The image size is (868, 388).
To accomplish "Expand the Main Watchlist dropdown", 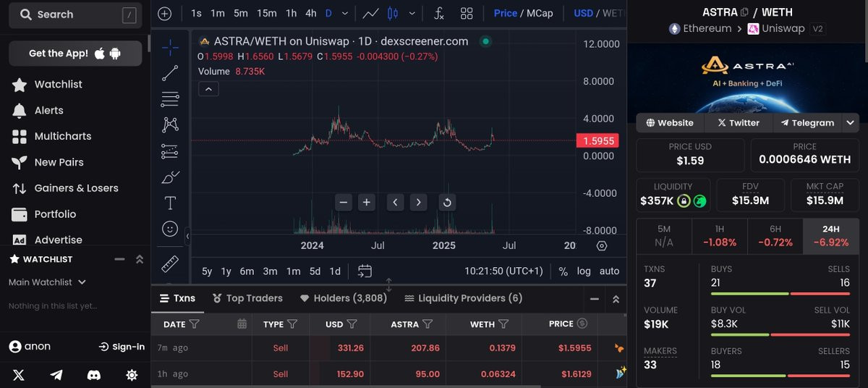I will coord(82,282).
